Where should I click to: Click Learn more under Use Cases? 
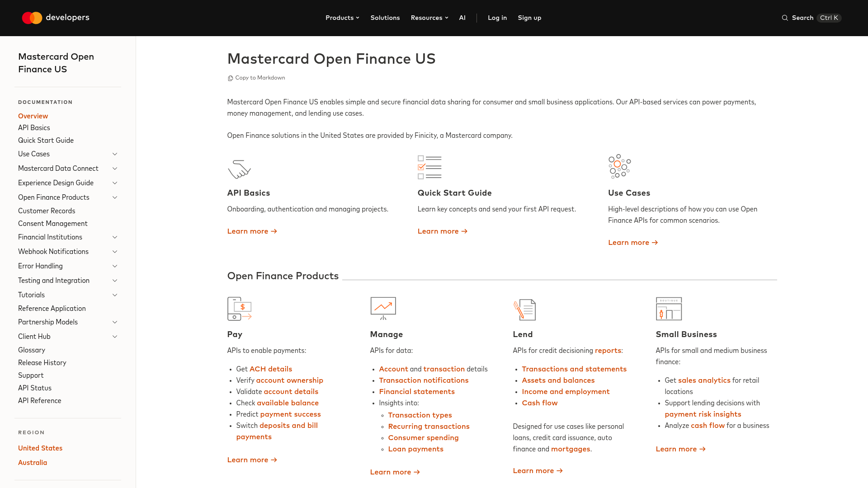pyautogui.click(x=633, y=243)
